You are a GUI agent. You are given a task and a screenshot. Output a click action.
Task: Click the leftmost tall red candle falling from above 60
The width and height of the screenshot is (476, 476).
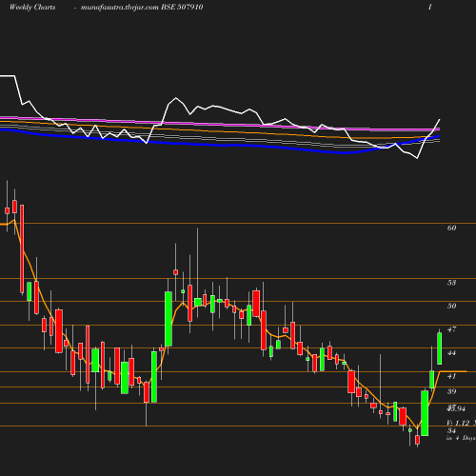pyautogui.click(x=22, y=248)
